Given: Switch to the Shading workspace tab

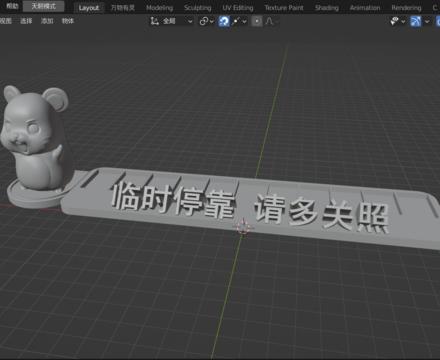Looking at the screenshot, I should pos(327,8).
